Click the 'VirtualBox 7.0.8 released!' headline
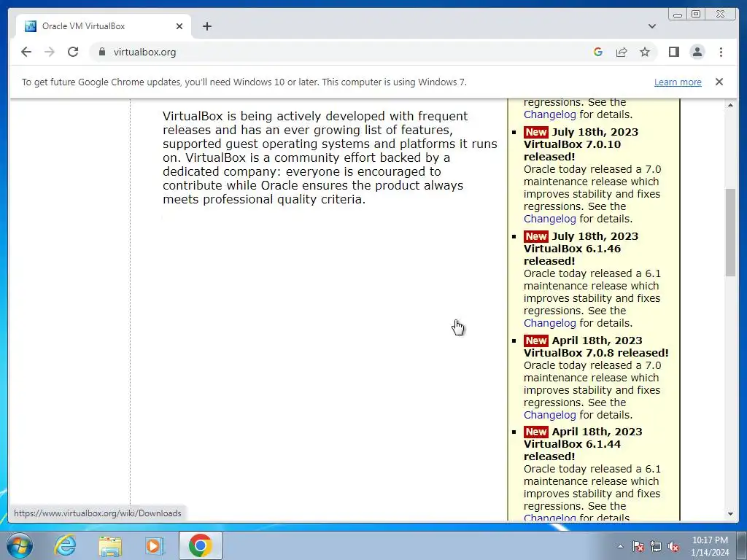Viewport: 747px width, 560px height. (x=596, y=353)
